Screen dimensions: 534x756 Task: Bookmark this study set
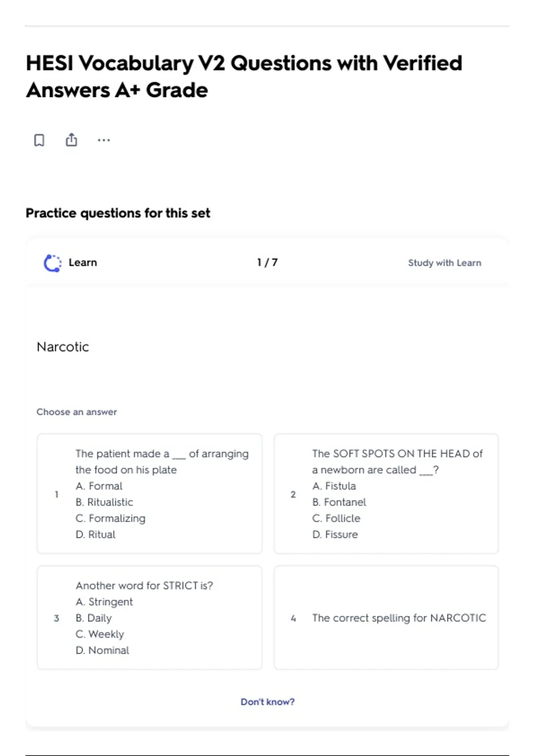(39, 140)
